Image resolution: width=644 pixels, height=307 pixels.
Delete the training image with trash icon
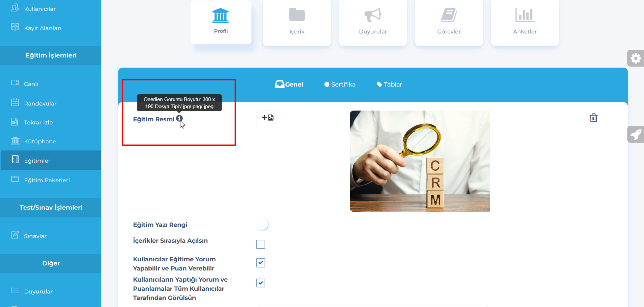(x=594, y=118)
